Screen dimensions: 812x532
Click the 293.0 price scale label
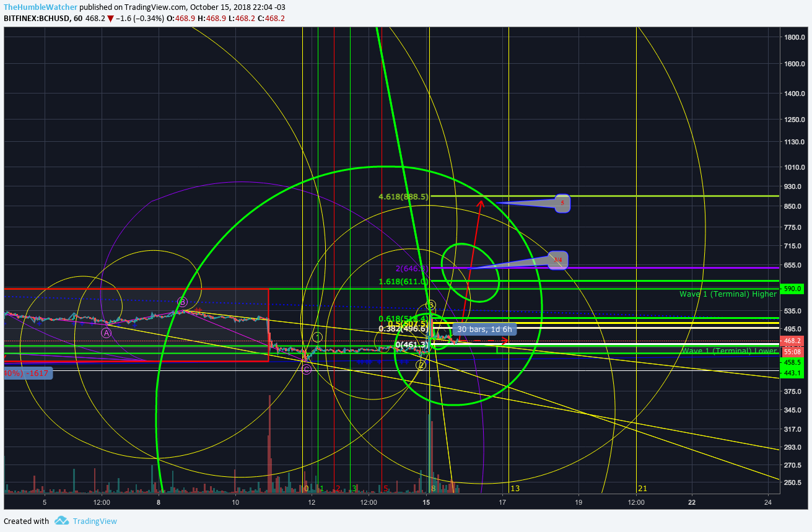tap(793, 447)
